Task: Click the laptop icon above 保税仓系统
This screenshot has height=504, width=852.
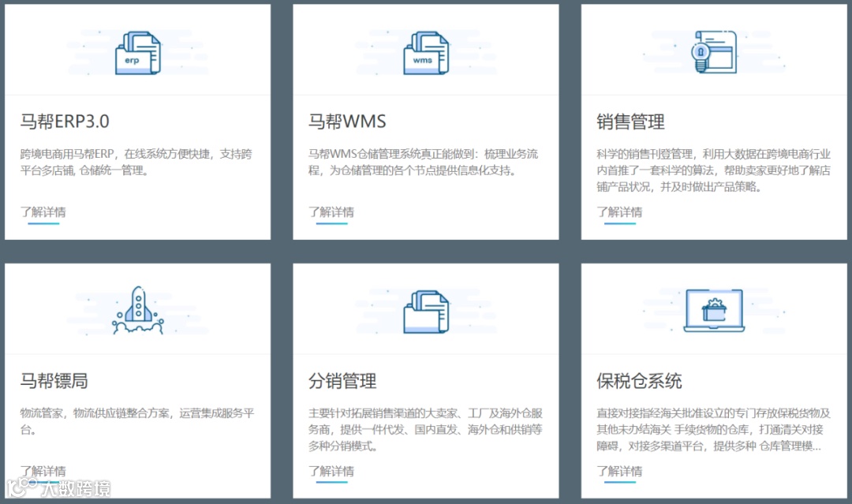Action: tap(714, 309)
